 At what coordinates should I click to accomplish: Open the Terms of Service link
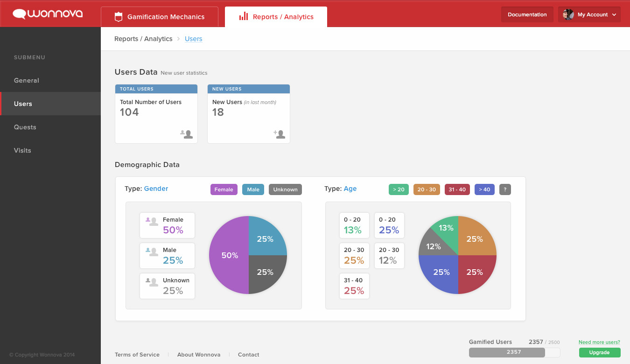pos(137,355)
